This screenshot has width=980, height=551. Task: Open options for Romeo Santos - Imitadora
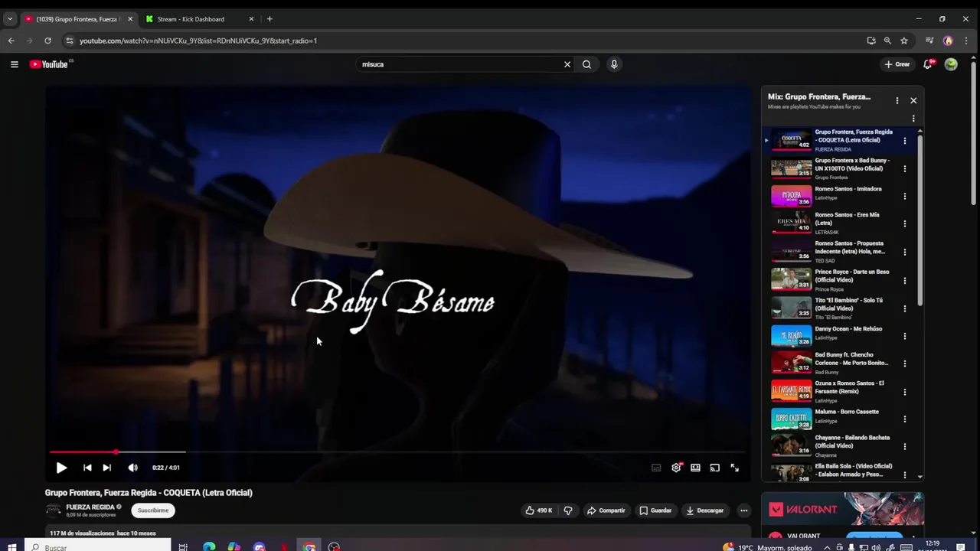(905, 197)
